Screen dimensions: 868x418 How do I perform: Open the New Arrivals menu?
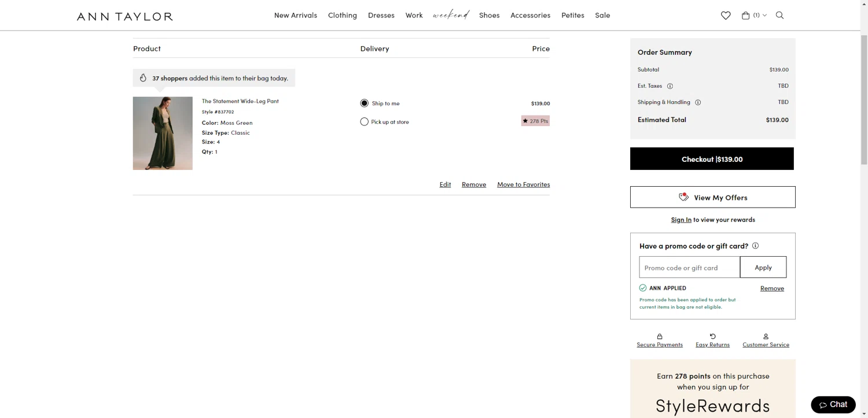(x=296, y=15)
